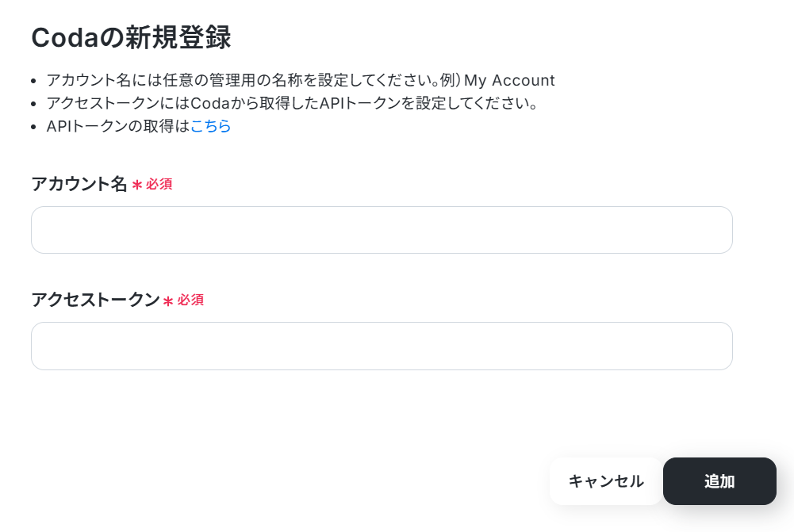Dismiss the dialog via キャンセル
This screenshot has height=532, width=794.
click(606, 481)
